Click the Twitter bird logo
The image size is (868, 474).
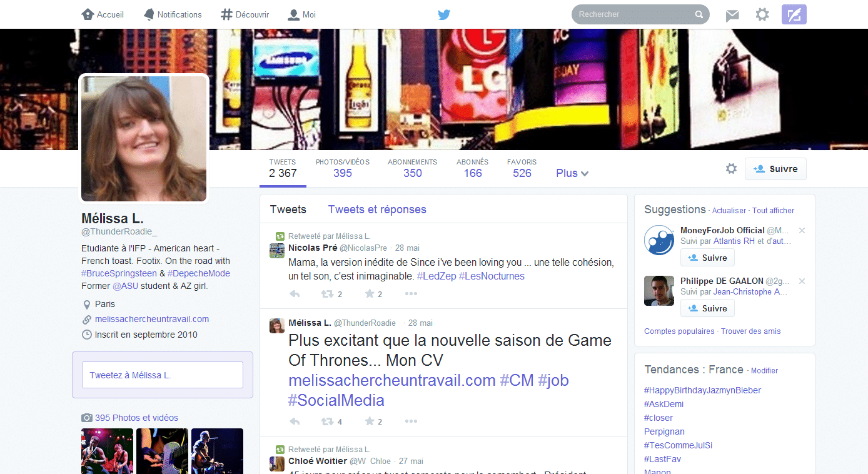[444, 14]
